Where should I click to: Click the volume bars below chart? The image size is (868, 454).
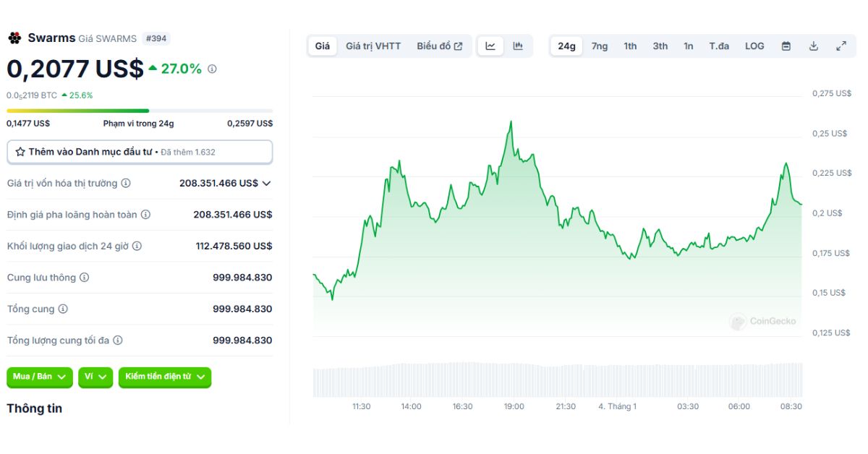(557, 380)
